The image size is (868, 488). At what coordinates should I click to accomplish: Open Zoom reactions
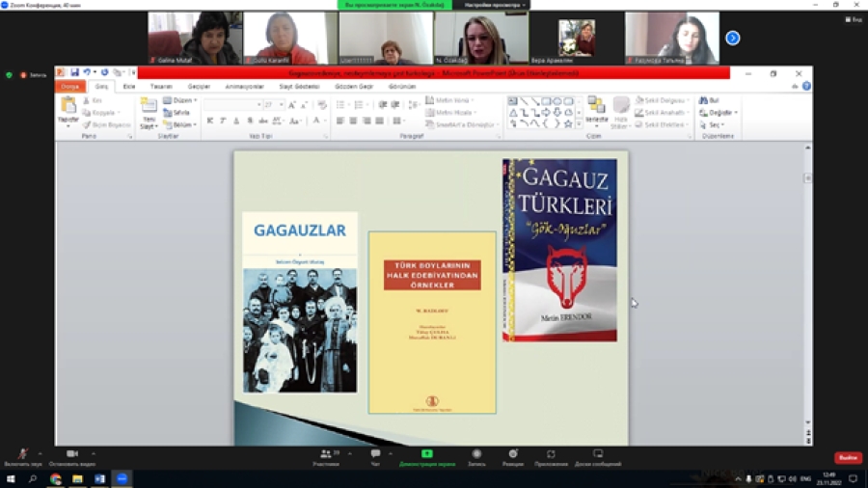pyautogui.click(x=513, y=454)
